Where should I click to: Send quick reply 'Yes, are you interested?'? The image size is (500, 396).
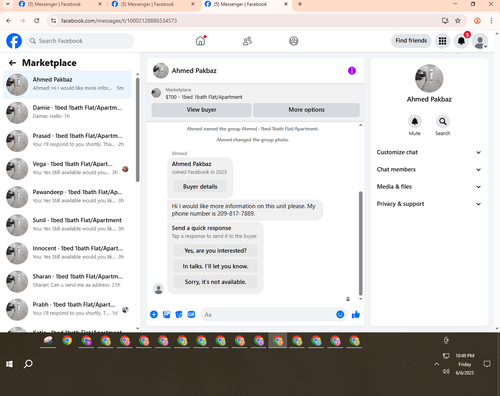215,250
